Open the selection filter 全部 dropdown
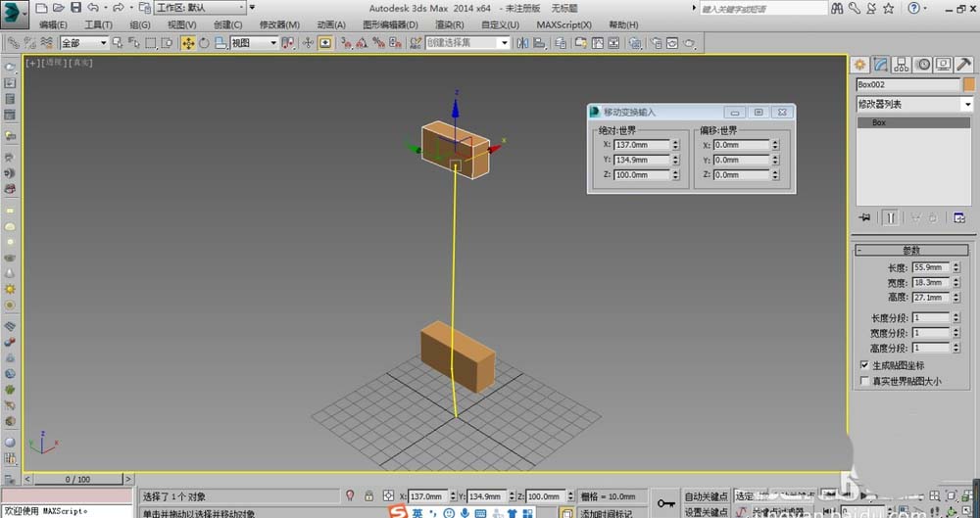This screenshot has width=980, height=518. click(83, 43)
